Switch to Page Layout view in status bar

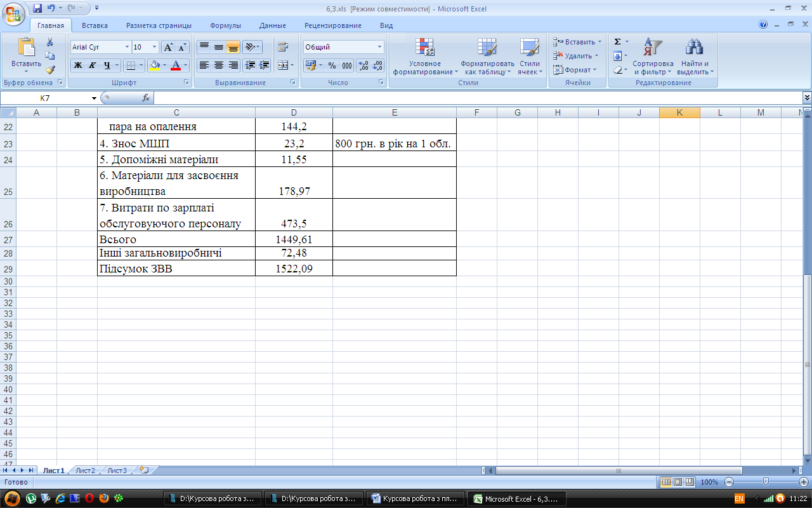pos(678,482)
